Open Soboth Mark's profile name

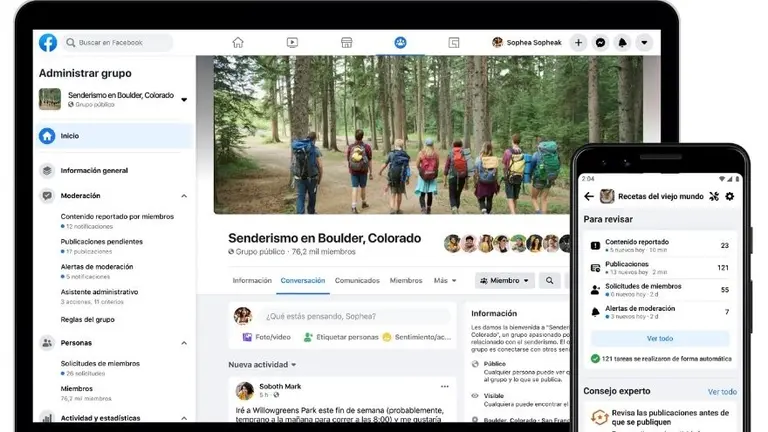(280, 386)
